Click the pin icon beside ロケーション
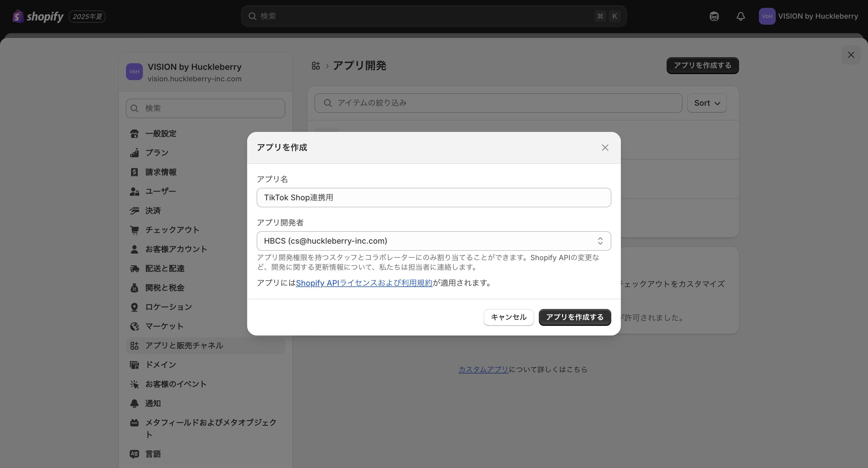Screen dimensions: 868x468 click(x=134, y=307)
